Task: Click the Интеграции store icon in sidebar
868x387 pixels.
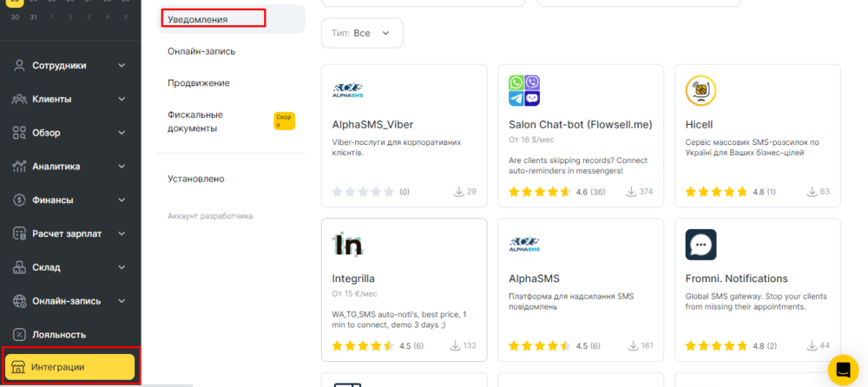Action: point(18,367)
